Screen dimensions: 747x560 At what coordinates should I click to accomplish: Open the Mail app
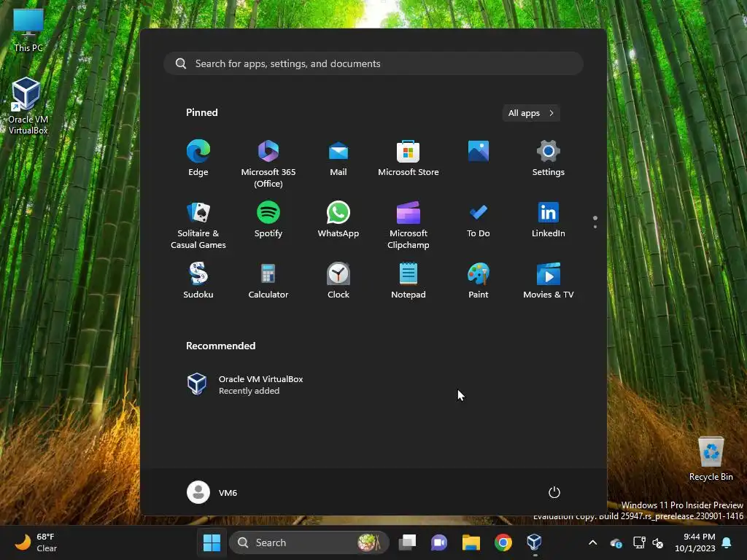[338, 158]
